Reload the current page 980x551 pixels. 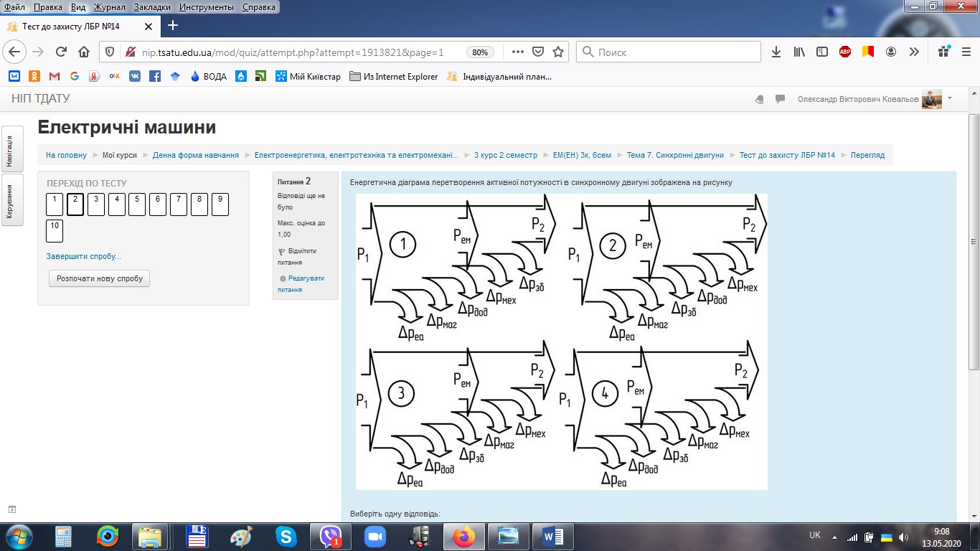[x=61, y=52]
